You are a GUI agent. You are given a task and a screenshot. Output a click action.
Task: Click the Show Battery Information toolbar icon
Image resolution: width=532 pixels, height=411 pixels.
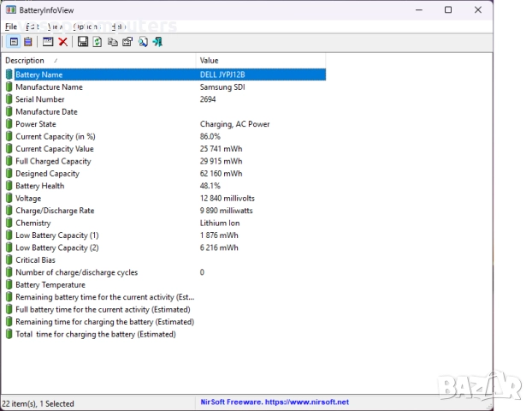(x=14, y=42)
